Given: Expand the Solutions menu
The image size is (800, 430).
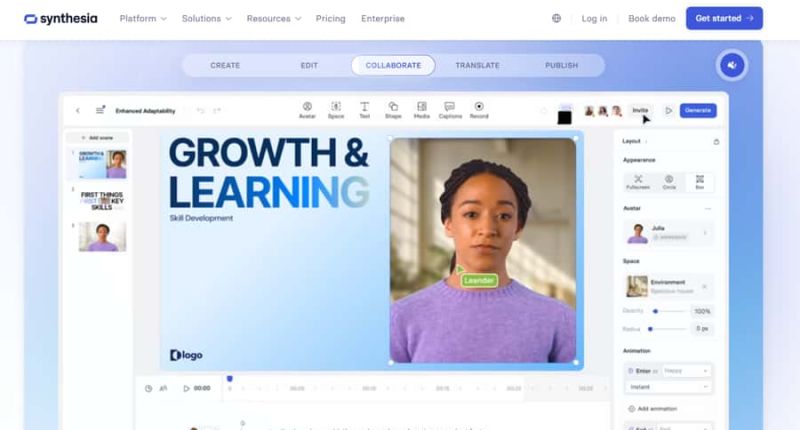Looking at the screenshot, I should (x=206, y=18).
